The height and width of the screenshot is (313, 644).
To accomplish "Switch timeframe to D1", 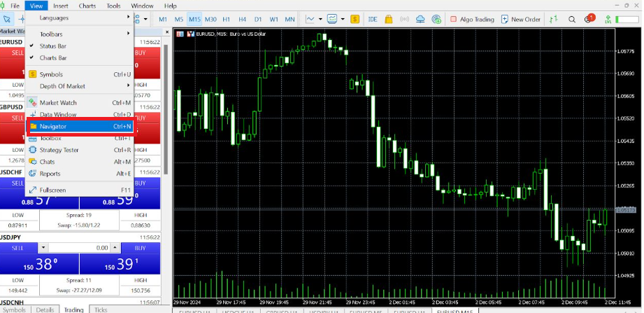I will pos(258,19).
